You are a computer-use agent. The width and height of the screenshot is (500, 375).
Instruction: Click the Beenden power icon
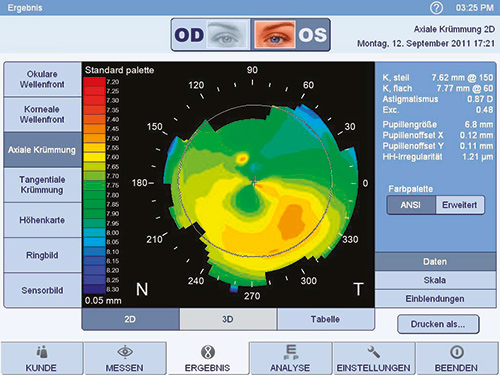(x=457, y=352)
